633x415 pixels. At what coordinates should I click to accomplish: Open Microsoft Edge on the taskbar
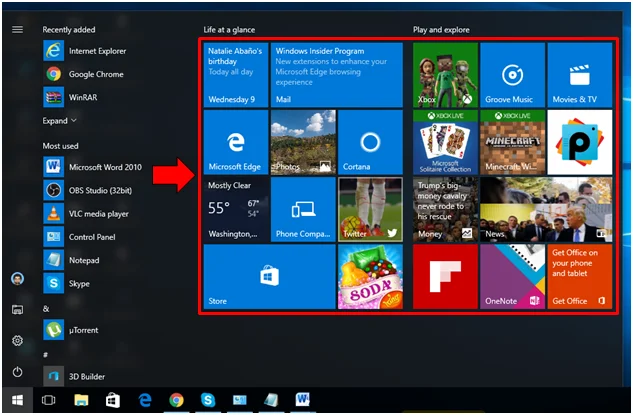[x=145, y=400]
